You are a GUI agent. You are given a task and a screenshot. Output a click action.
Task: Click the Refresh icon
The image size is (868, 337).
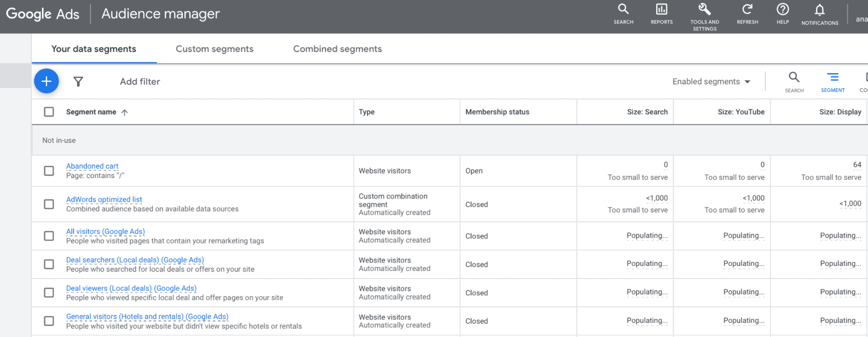click(x=747, y=14)
